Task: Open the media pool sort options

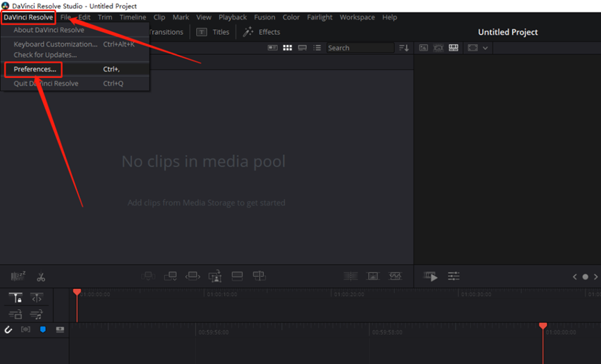Action: (x=404, y=48)
